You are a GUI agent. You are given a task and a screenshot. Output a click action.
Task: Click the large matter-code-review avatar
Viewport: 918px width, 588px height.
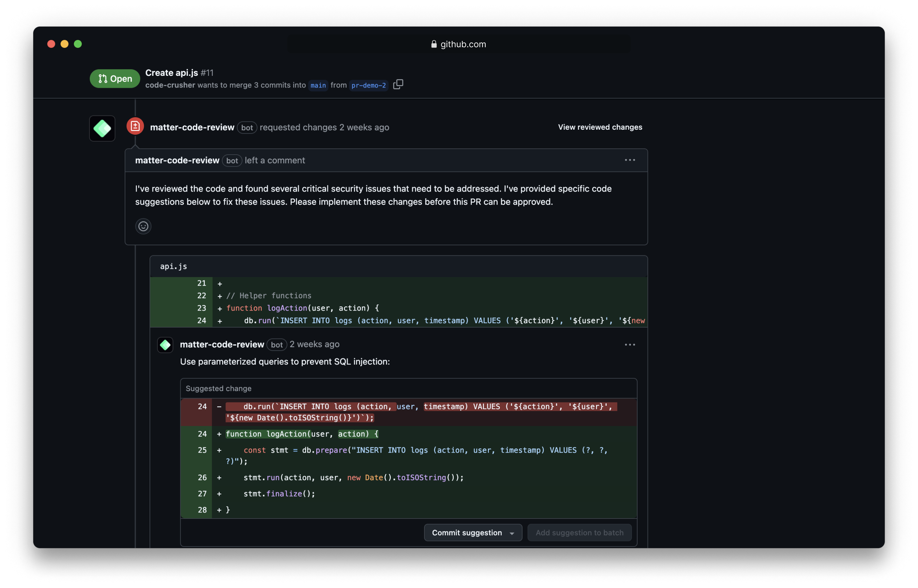(102, 129)
